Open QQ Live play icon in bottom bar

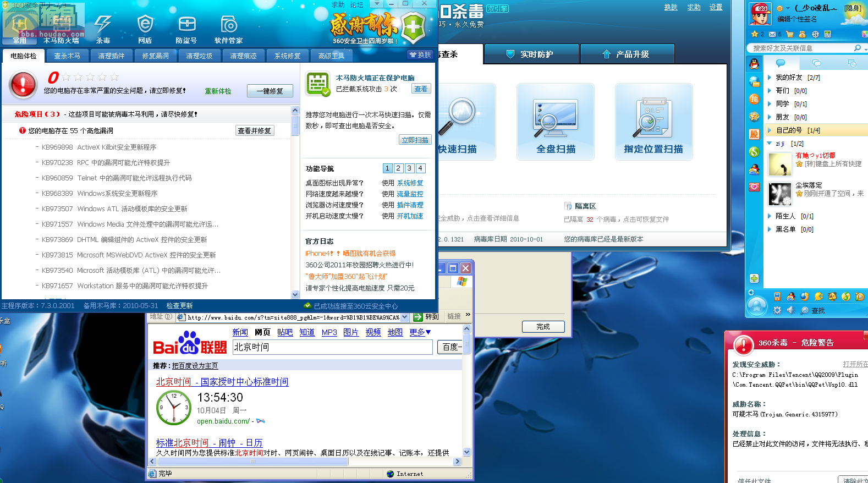[860, 297]
